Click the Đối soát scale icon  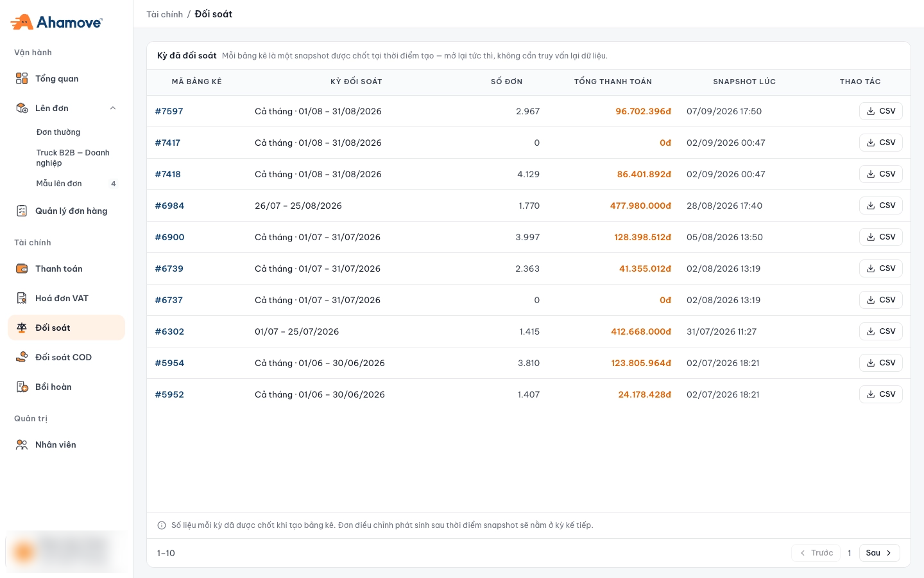[x=22, y=328]
